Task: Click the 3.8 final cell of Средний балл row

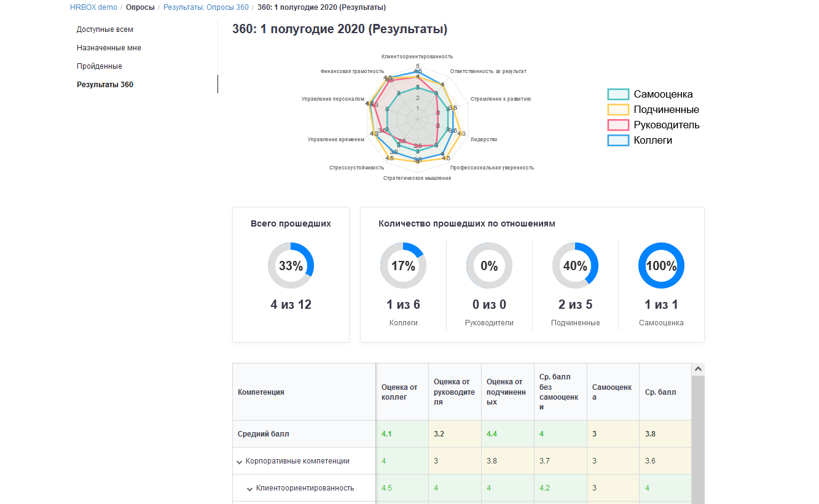Action: 665,434
